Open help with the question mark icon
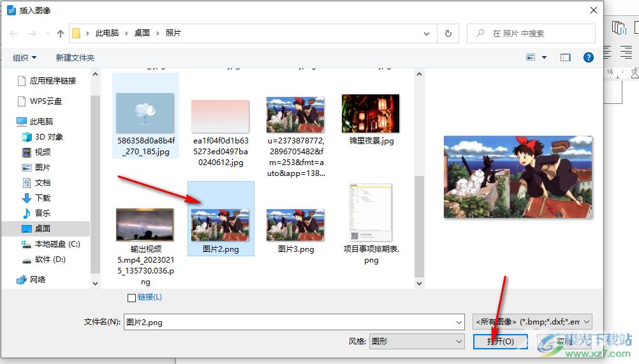Screen dimensions: 639x364 (x=588, y=57)
